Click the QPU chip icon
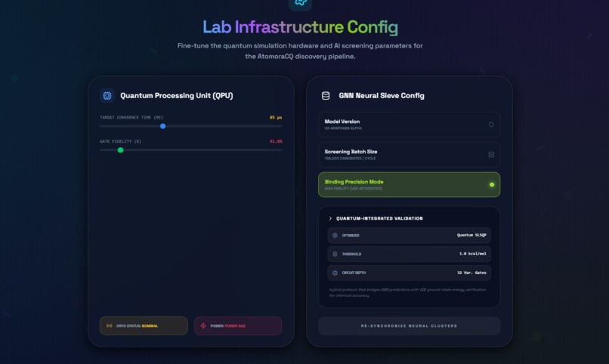Viewport: 609px width, 364px height. (x=107, y=95)
